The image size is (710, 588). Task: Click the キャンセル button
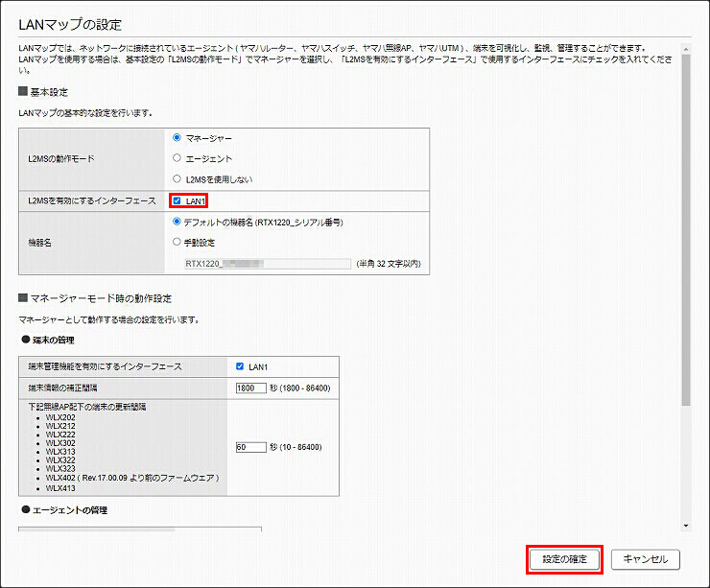click(x=646, y=559)
